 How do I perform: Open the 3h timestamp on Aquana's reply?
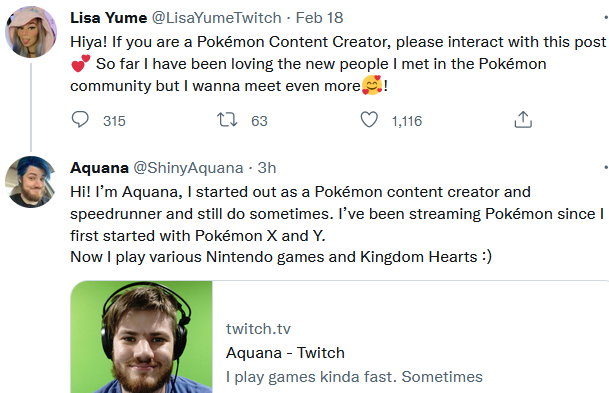coord(267,168)
